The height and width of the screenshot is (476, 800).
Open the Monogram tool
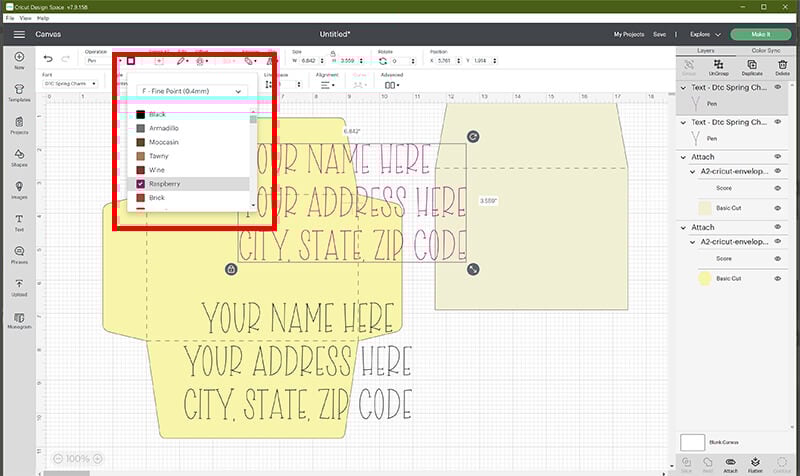(19, 320)
